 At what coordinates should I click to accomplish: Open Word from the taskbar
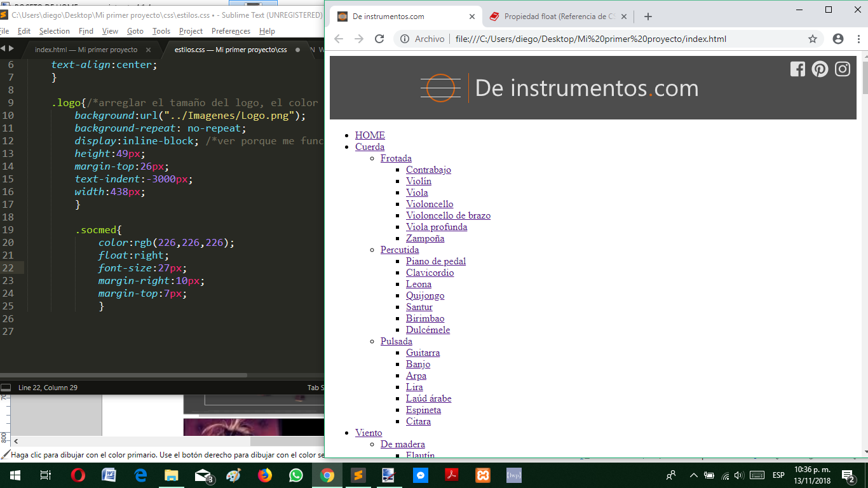pos(109,475)
